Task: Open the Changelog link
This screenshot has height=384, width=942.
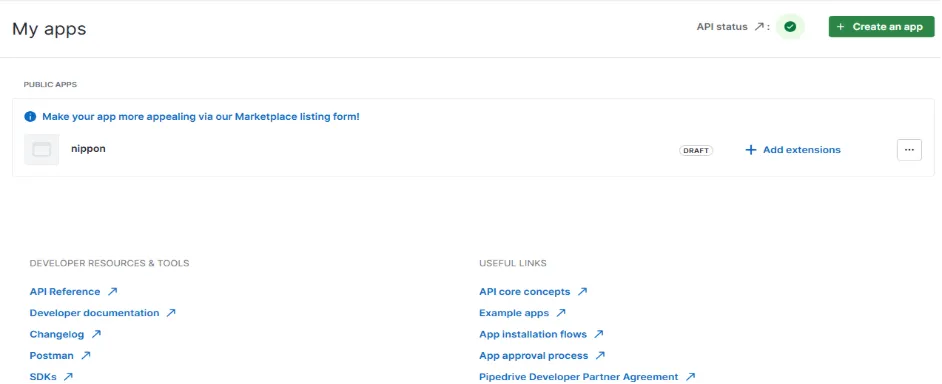Action: pyautogui.click(x=65, y=334)
